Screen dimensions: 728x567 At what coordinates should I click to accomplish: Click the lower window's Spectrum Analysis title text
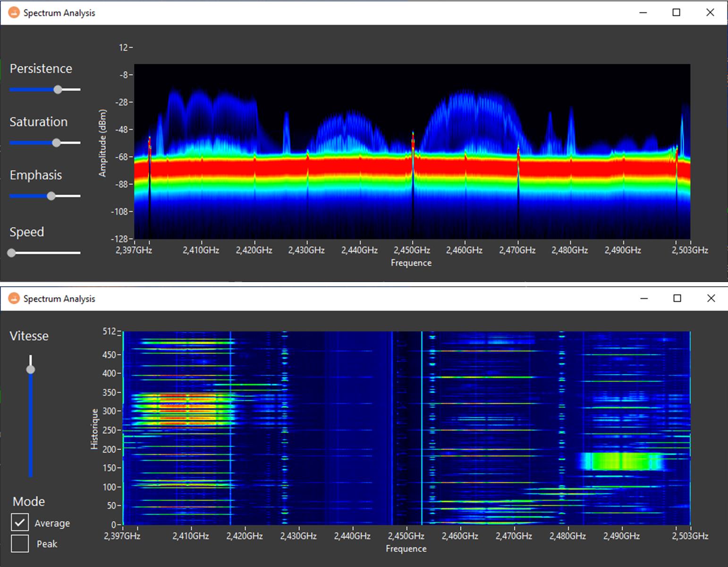pos(59,299)
